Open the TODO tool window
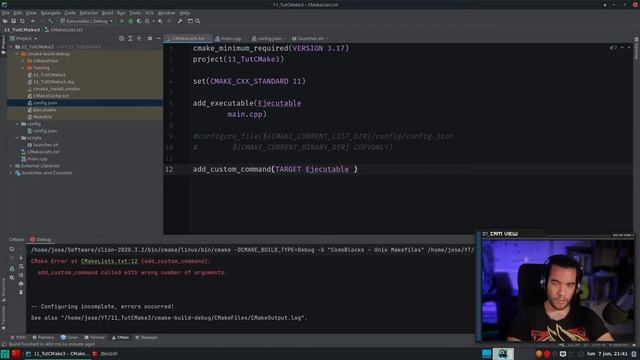This screenshot has width=640, height=360. click(18, 338)
